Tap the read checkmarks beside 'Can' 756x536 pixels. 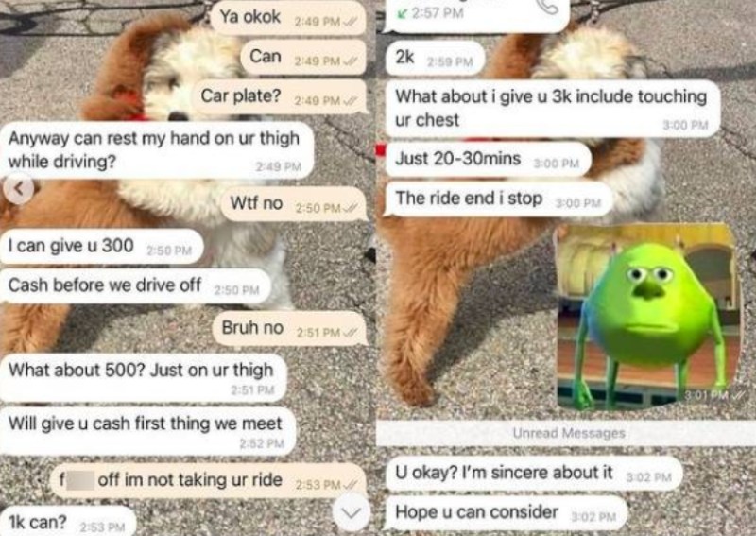[350, 61]
